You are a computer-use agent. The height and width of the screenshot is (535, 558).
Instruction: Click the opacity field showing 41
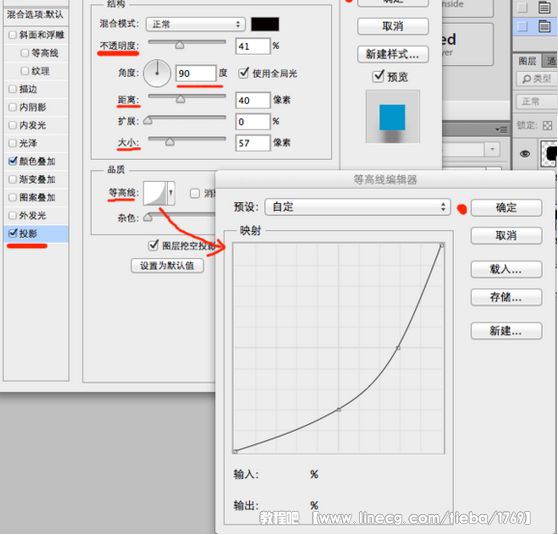pos(252,46)
